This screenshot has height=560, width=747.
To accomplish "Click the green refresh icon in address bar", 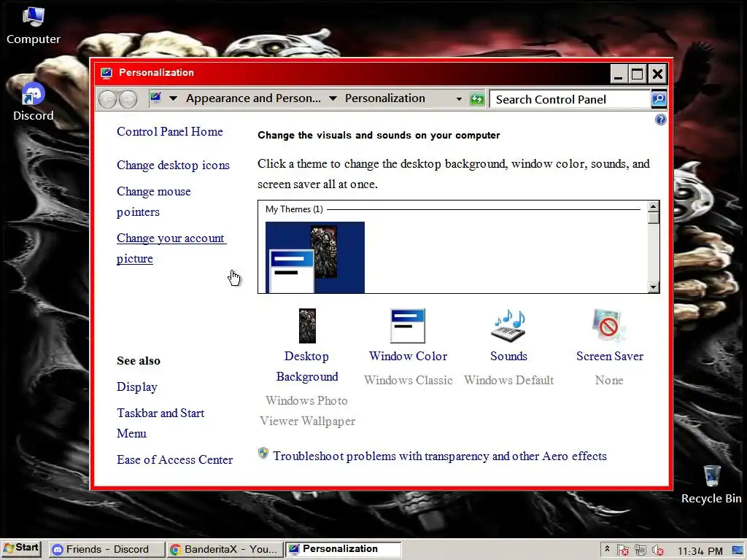I will tap(477, 99).
